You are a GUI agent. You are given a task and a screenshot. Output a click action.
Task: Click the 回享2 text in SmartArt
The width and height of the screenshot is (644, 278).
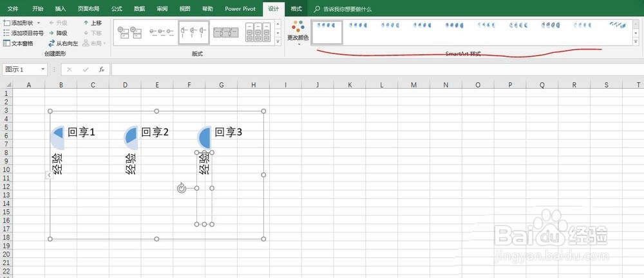click(x=155, y=132)
